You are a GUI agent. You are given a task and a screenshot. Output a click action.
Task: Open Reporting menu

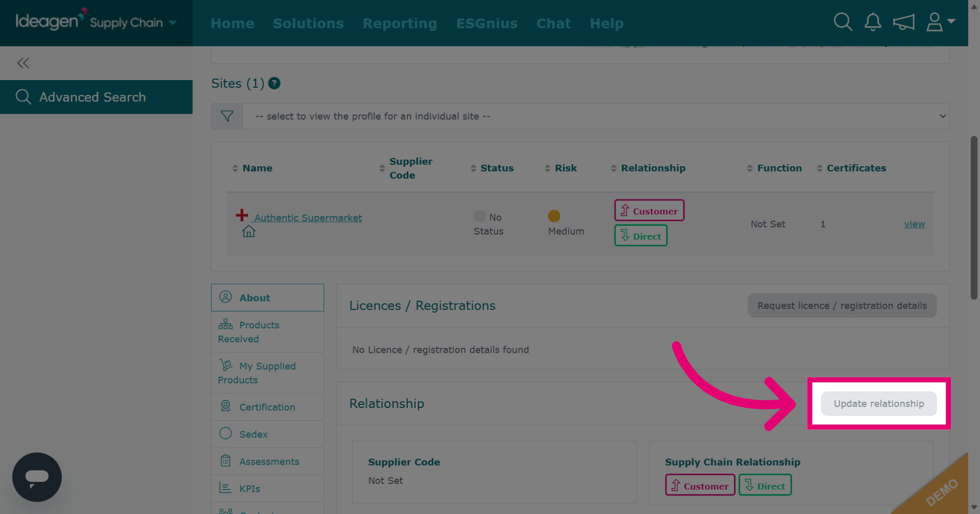pyautogui.click(x=400, y=23)
